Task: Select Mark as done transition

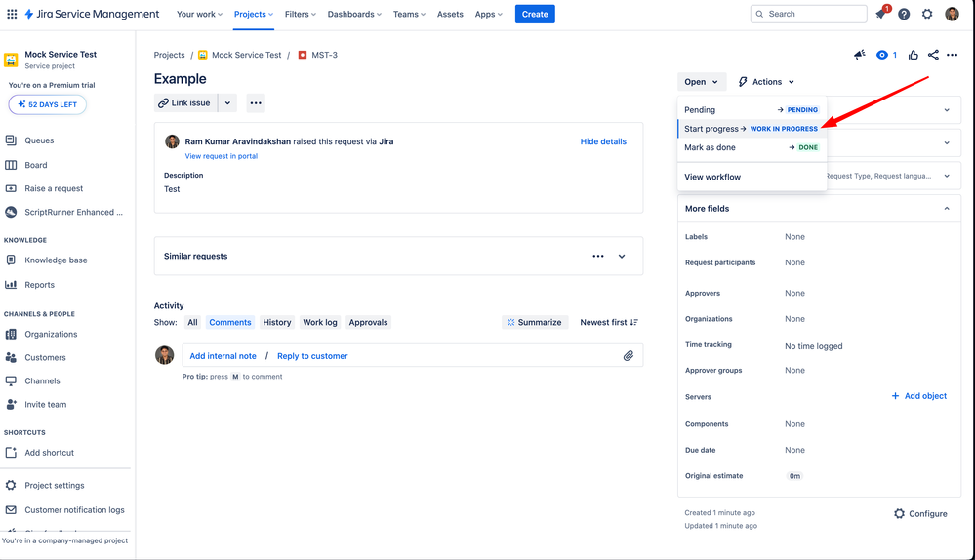Action: coord(752,147)
